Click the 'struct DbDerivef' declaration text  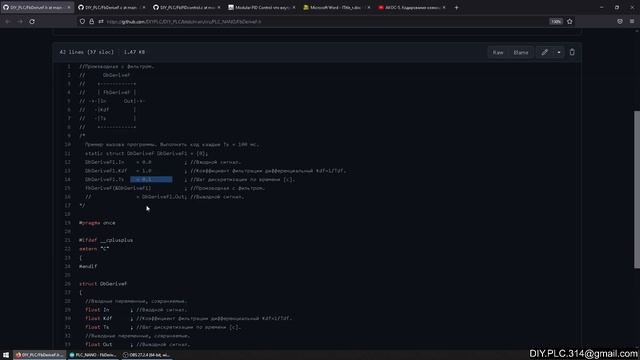pos(103,284)
